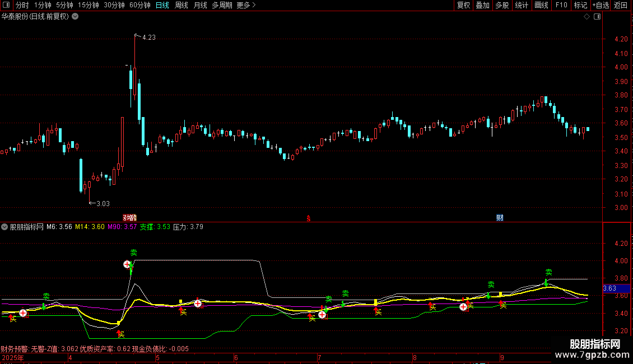
Task: Click the red $ dividend marker
Action: tap(309, 218)
